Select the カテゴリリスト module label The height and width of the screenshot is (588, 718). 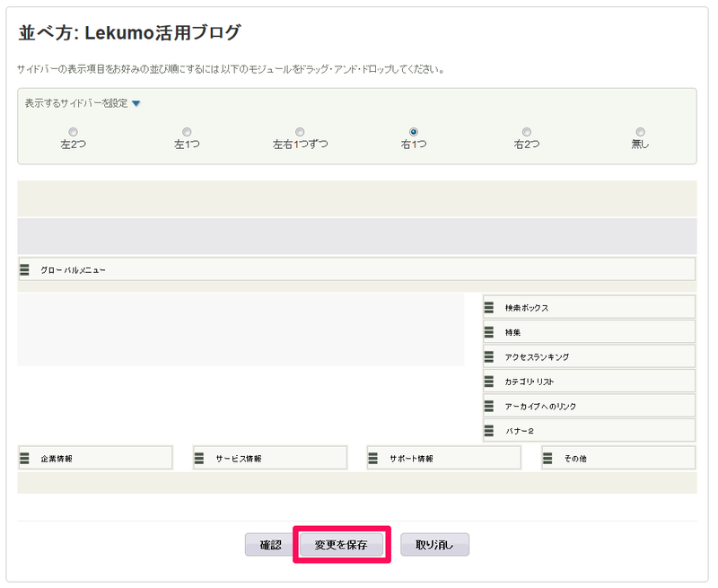coord(530,382)
